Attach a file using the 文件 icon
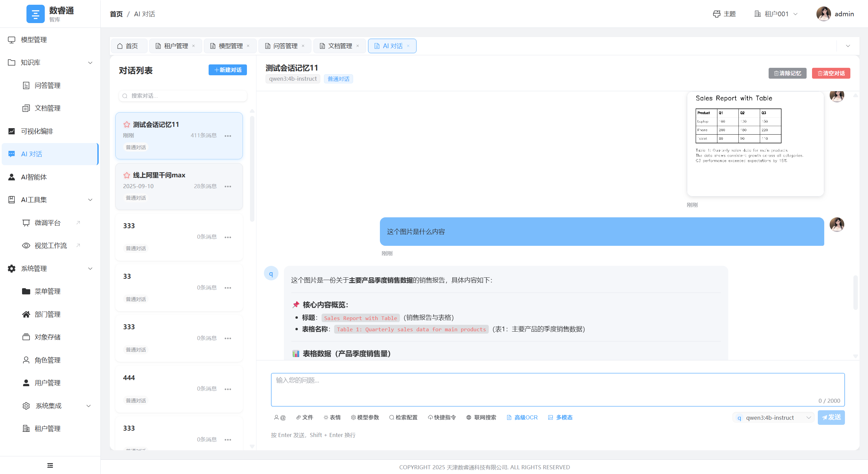868x474 pixels. (304, 417)
